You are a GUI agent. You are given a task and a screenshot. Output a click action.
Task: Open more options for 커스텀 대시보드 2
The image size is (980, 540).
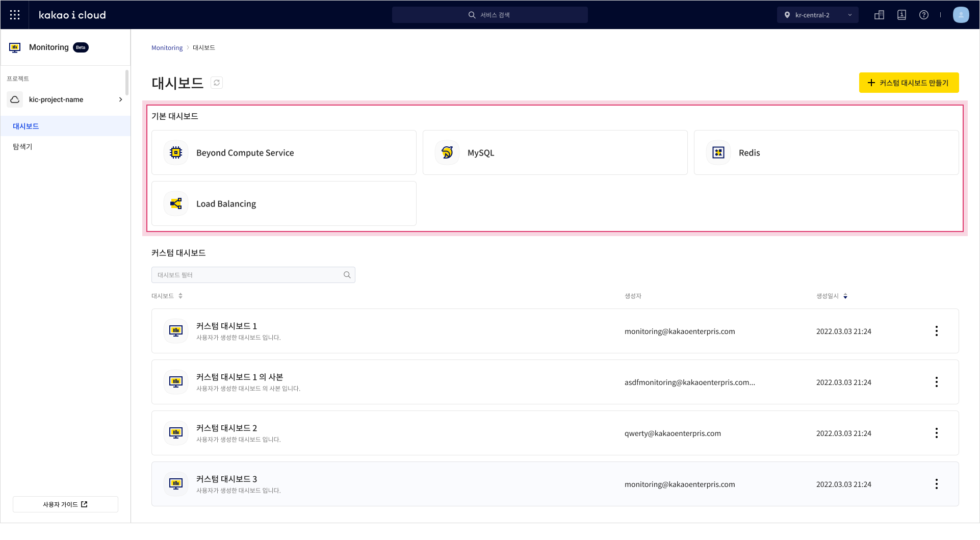coord(937,433)
